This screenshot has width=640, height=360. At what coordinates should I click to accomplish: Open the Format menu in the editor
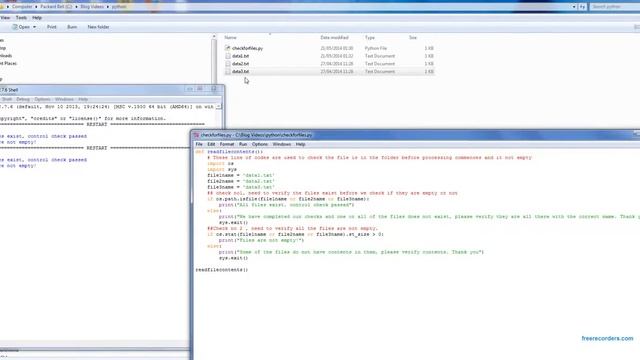pos(227,144)
